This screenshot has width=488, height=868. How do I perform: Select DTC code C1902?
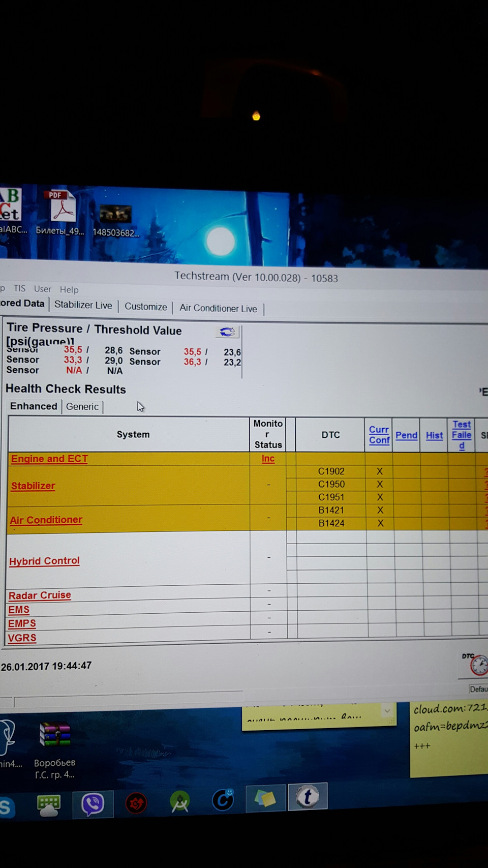(331, 471)
